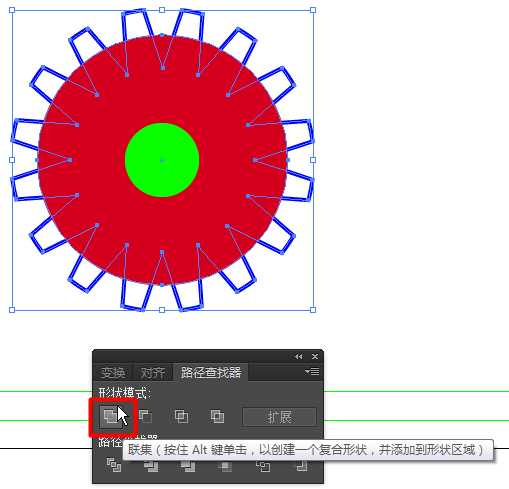Click the Divide pathfinder icon
This screenshot has height=489, width=509.
114,465
